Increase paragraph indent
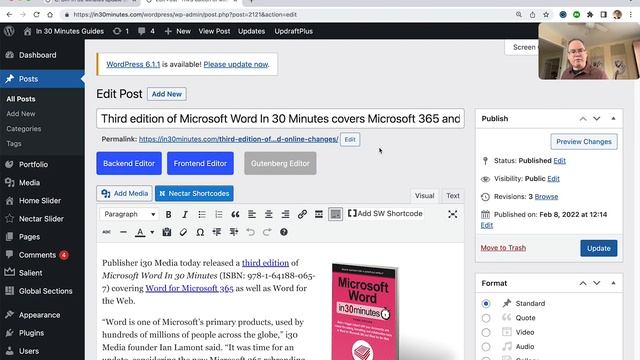Screen dimensions: 640x360 pyautogui.click(x=233, y=232)
